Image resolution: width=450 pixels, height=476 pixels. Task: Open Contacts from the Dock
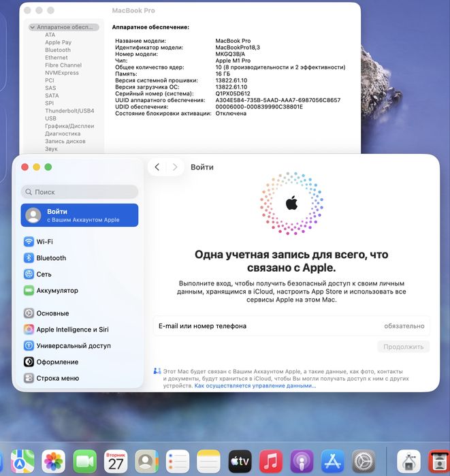pos(146,461)
